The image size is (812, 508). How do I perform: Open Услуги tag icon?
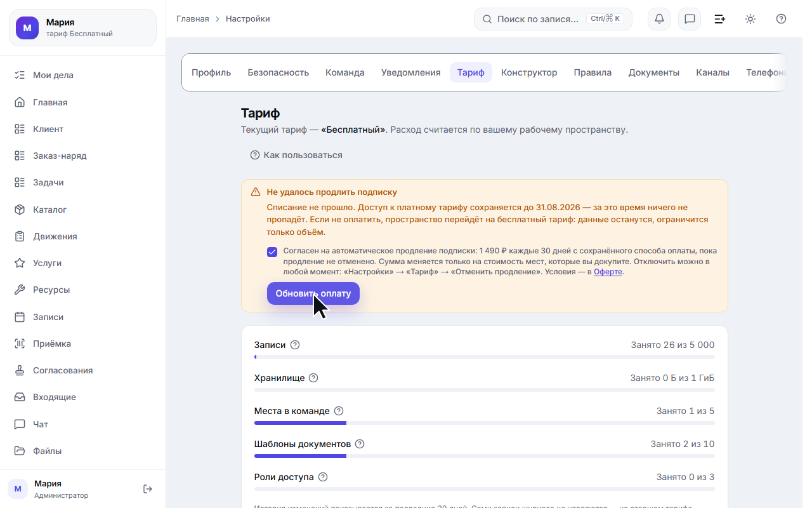click(20, 263)
